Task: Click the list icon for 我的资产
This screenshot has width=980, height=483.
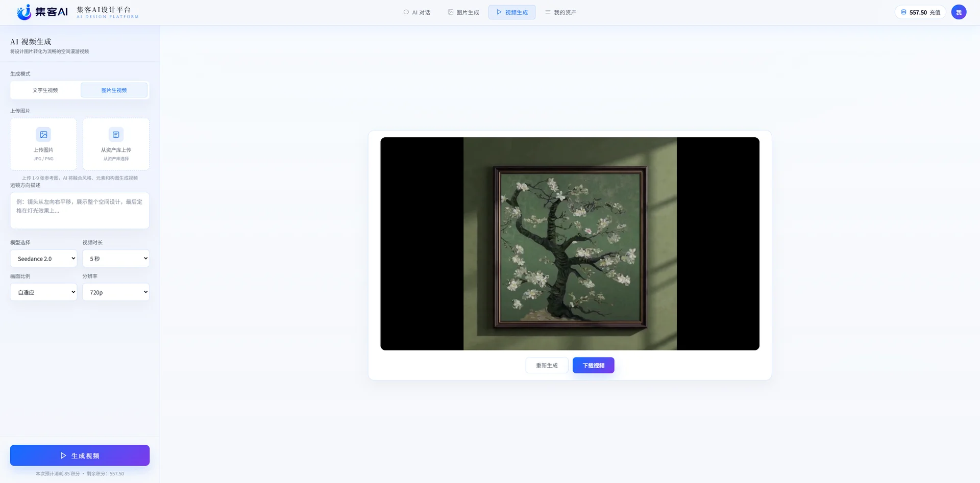Action: tap(548, 12)
